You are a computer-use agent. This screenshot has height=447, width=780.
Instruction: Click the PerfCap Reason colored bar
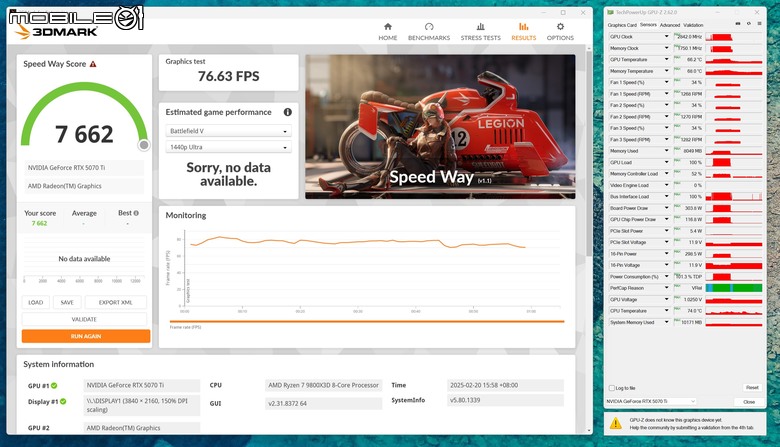pos(734,288)
